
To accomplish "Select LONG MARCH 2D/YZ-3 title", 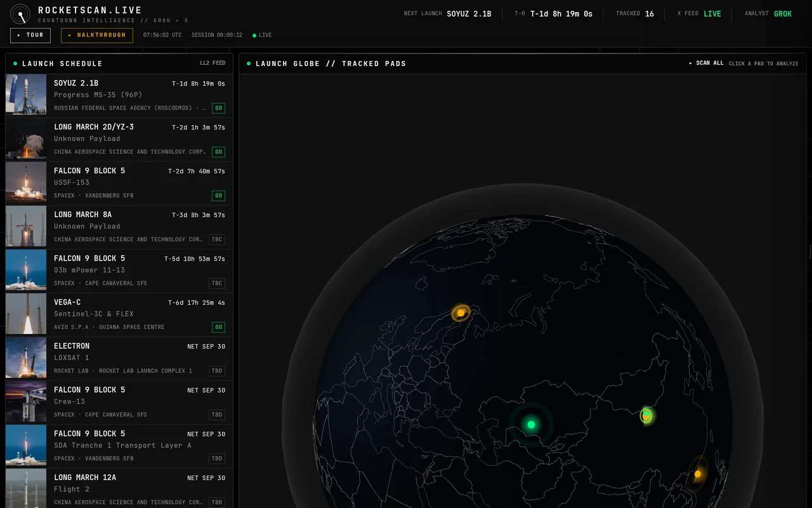I will click(x=94, y=127).
